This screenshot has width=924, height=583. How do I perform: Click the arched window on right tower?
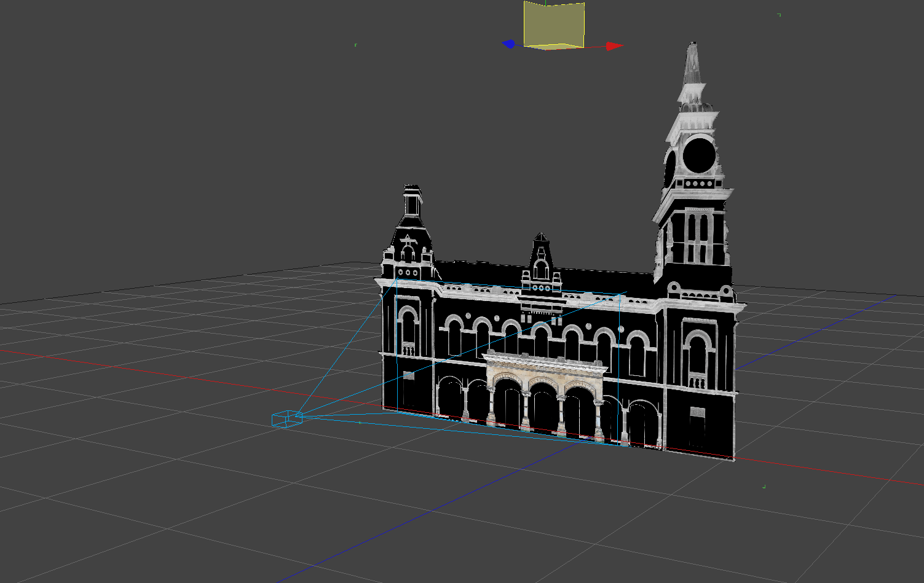click(x=697, y=355)
